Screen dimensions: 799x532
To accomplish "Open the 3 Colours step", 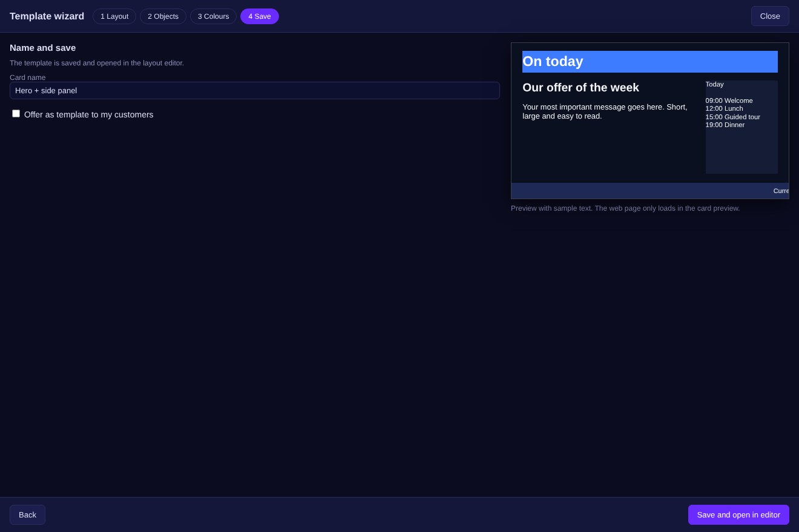I will pos(213,16).
